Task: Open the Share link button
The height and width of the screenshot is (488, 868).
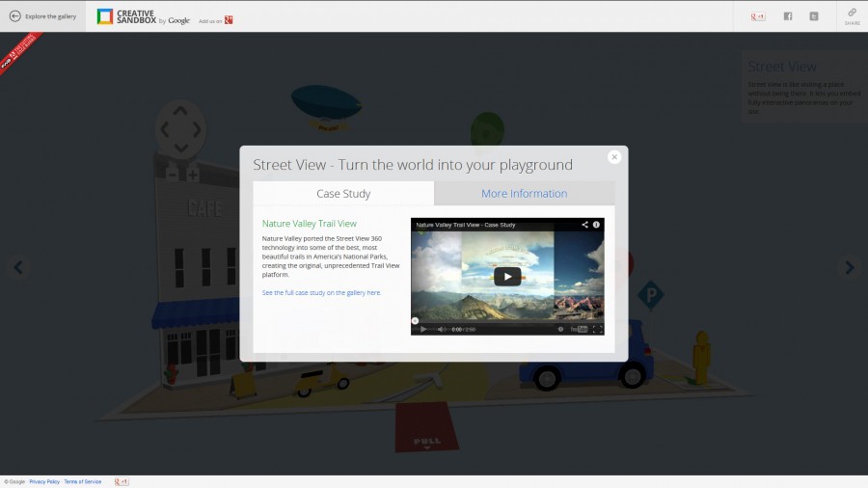Action: point(852,16)
